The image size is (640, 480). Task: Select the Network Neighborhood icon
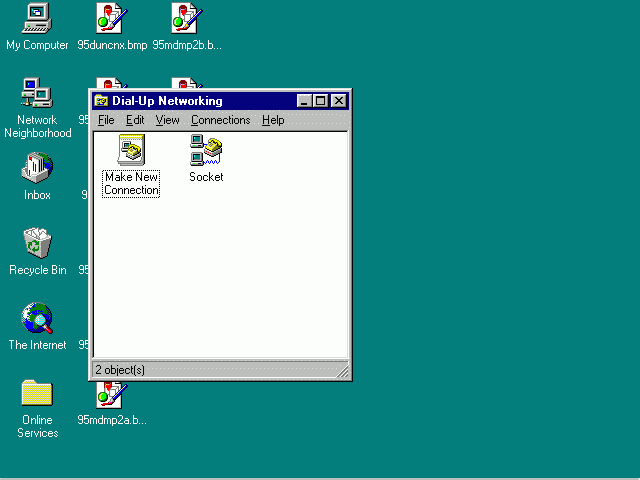37,93
